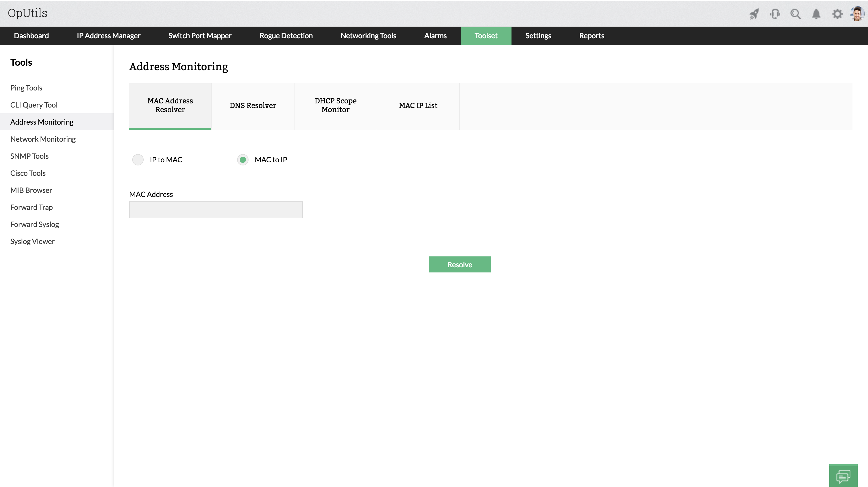
Task: Open the DHCP Scope Monitor tab
Action: 335,105
